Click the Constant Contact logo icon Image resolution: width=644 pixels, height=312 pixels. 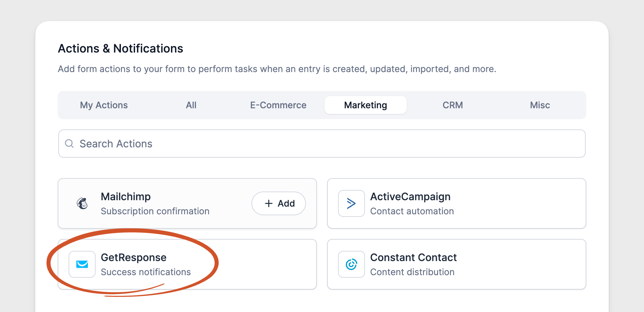(352, 264)
